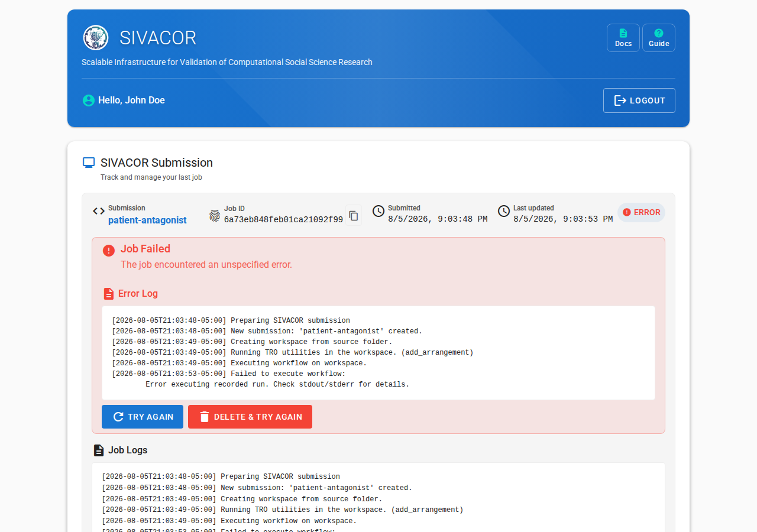Click the SIVACOR logo icon
Screen dimensions: 757x532
[96, 38]
